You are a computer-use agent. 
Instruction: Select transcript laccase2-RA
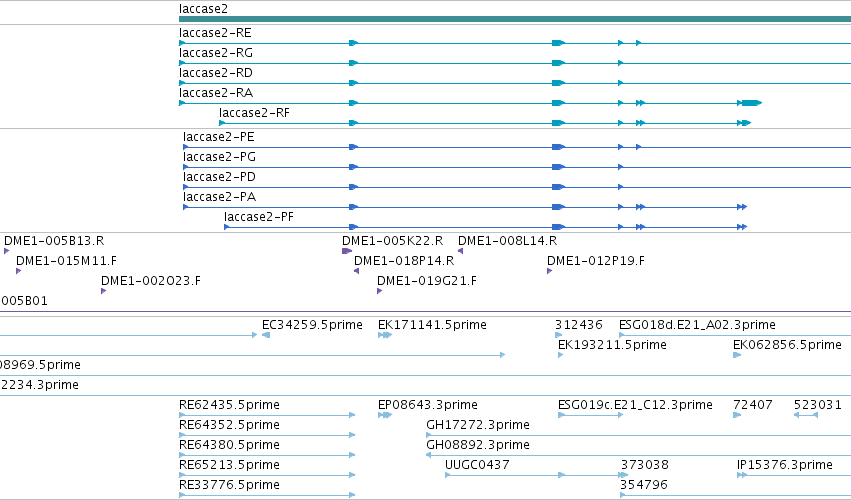coord(215,93)
